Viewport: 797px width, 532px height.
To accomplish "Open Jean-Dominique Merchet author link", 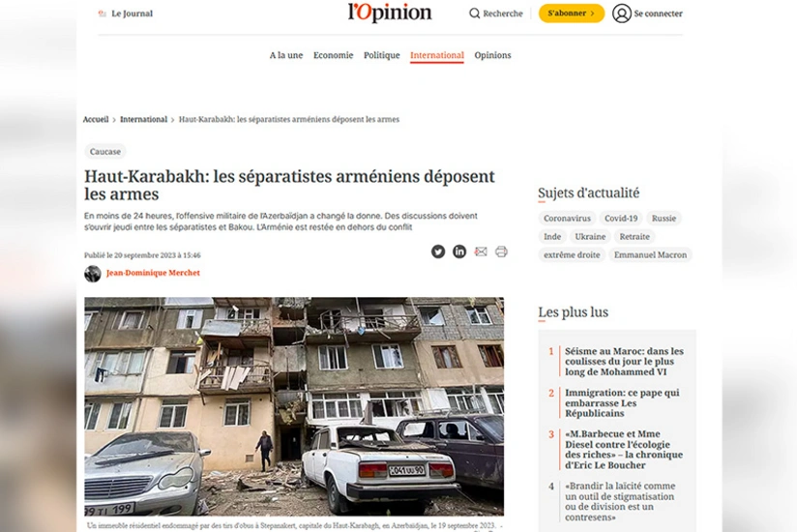I will (x=153, y=273).
